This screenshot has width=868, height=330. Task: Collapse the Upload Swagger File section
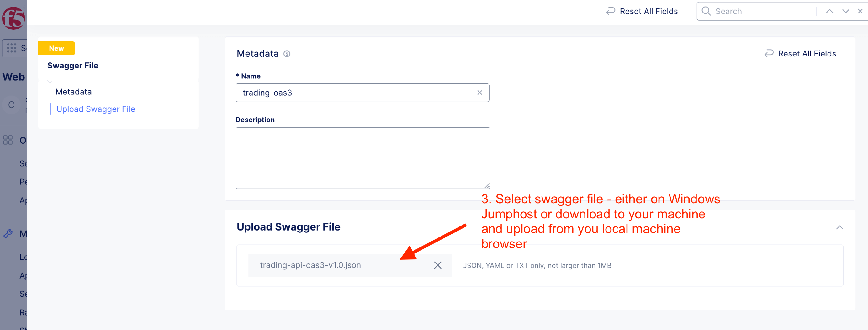pyautogui.click(x=839, y=227)
